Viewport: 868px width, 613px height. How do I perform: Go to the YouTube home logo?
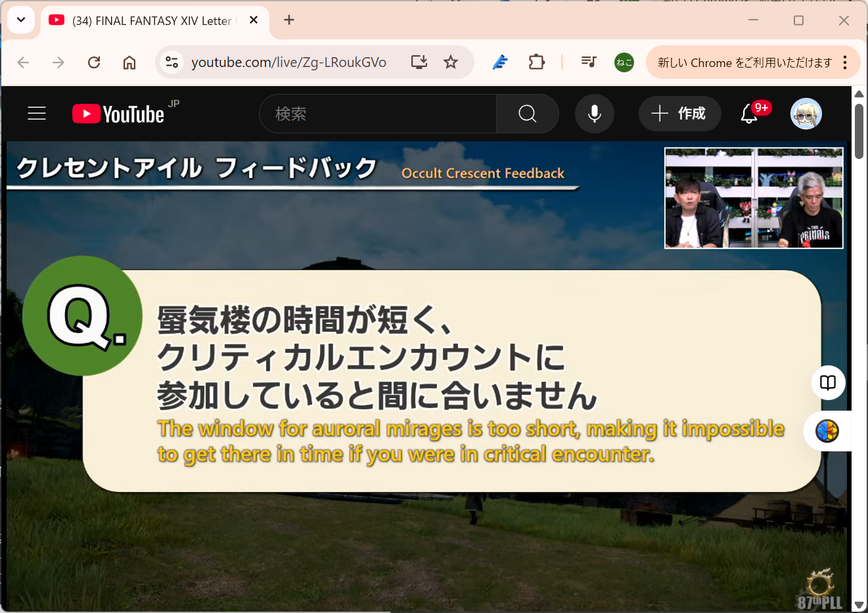coord(118,114)
